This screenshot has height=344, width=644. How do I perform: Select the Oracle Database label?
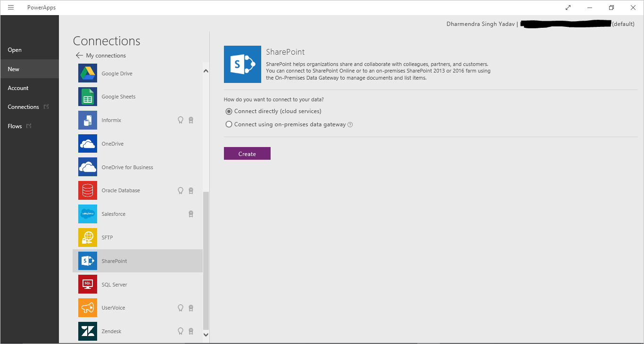tap(121, 190)
